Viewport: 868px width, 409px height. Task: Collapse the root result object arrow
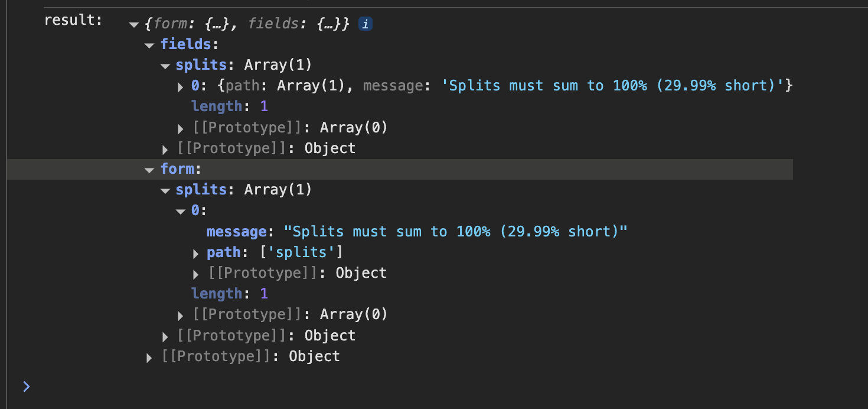[x=134, y=25]
